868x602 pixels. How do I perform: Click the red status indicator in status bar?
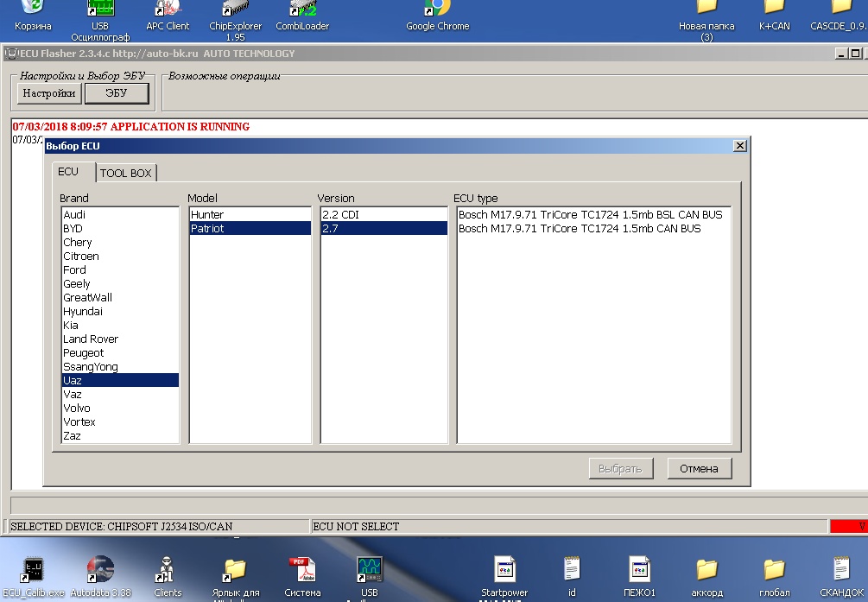[849, 526]
